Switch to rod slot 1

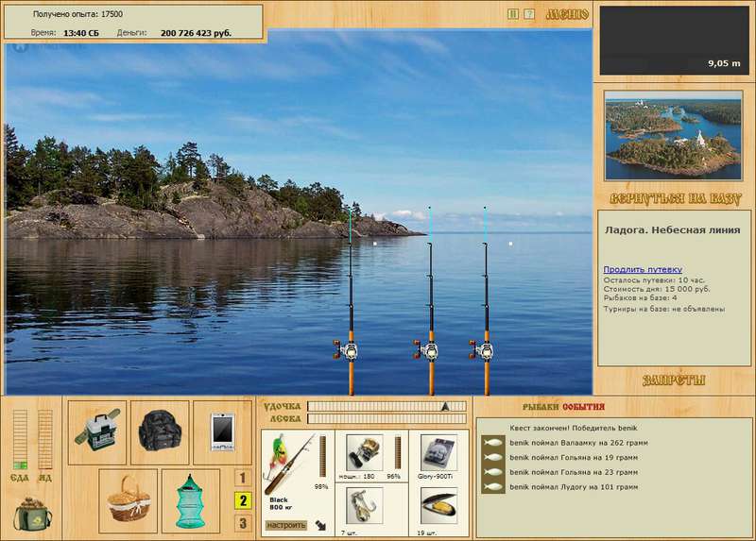click(243, 478)
